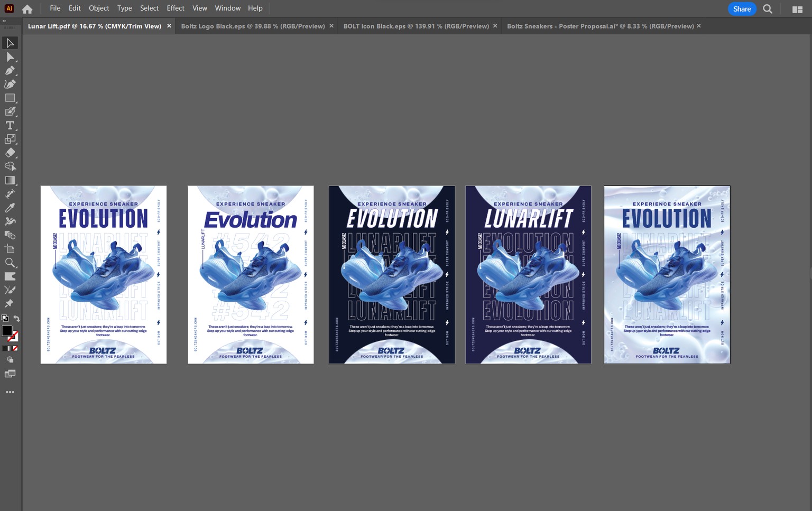Screen dimensions: 812x511
Task: Select the Selection tool arrow
Action: click(10, 43)
